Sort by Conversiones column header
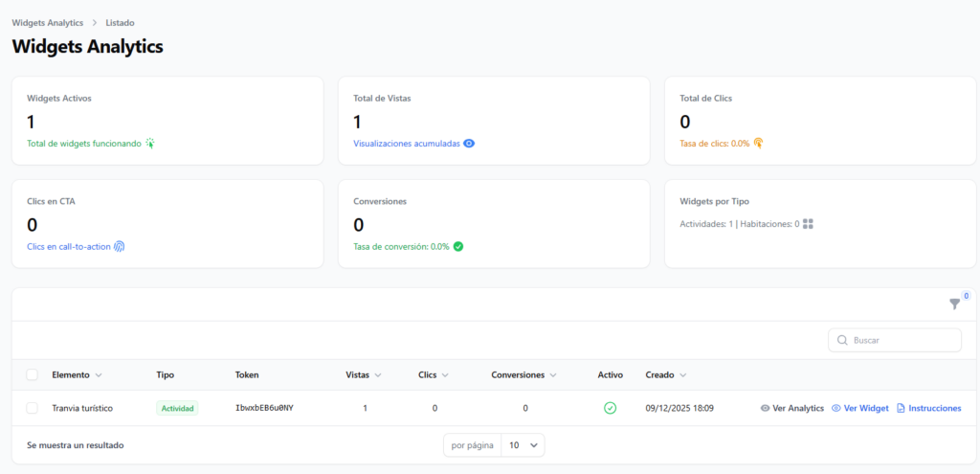The image size is (980, 474). coord(523,375)
